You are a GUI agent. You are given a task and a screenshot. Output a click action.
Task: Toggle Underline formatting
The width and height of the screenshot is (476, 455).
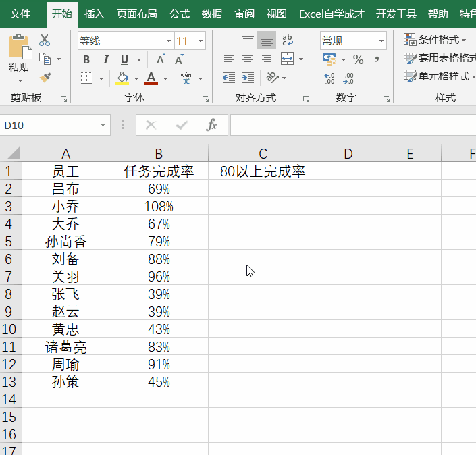(x=124, y=59)
